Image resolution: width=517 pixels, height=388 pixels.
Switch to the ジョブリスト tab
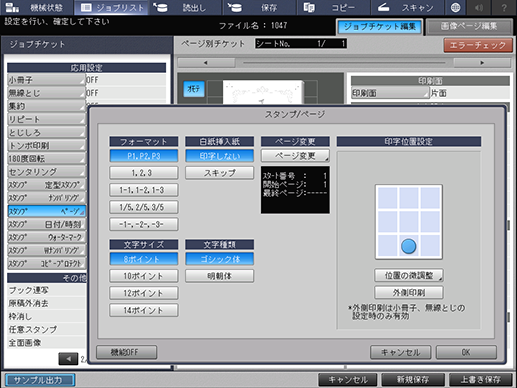click(x=112, y=7)
